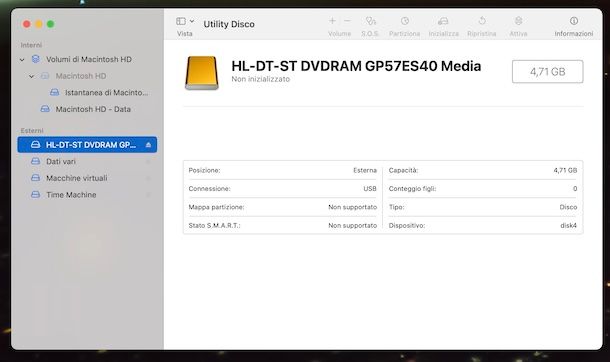Image resolution: width=610 pixels, height=362 pixels.
Task: Click the USB connection value
Action: point(370,189)
